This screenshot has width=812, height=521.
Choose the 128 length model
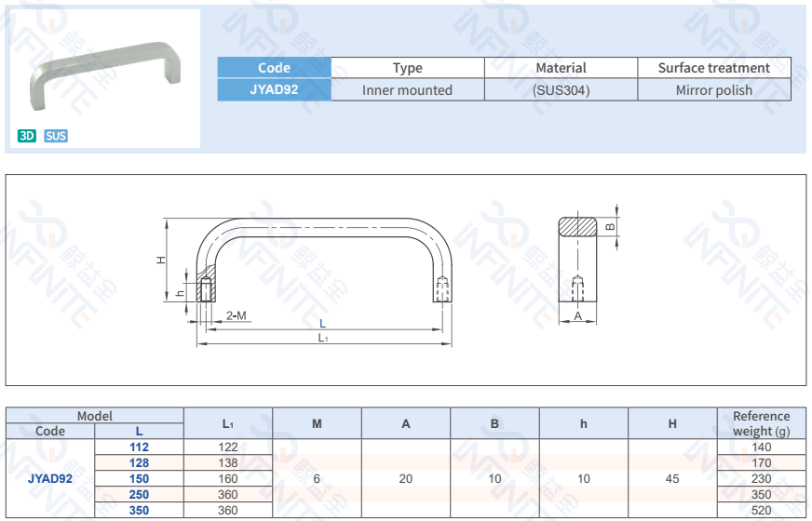(x=139, y=463)
